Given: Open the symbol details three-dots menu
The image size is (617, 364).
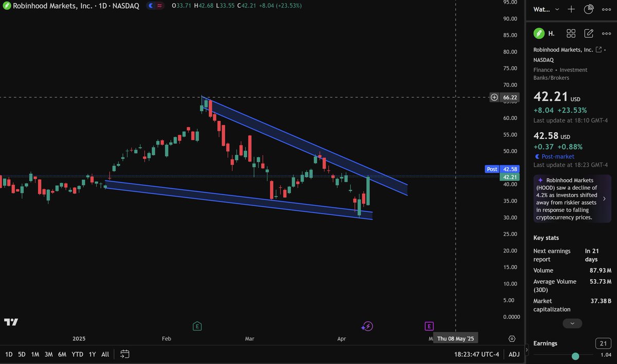Looking at the screenshot, I should tap(606, 33).
